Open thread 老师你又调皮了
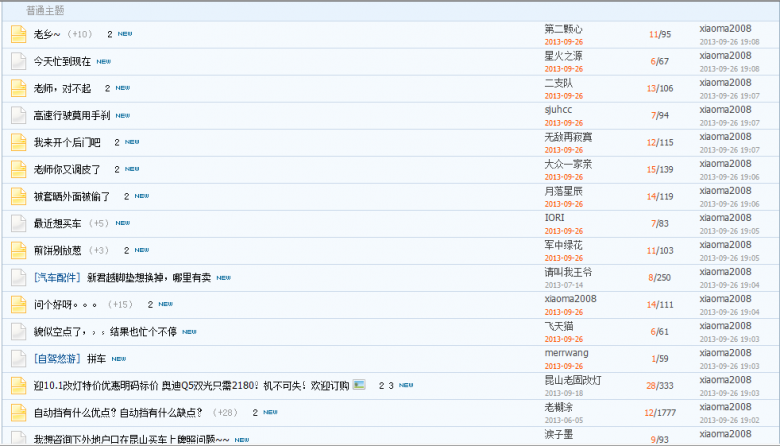Screen dimensions: 780x446 point(67,169)
